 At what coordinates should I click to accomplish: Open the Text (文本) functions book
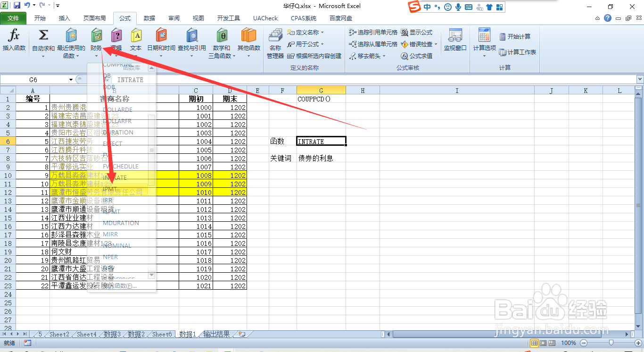click(x=136, y=42)
